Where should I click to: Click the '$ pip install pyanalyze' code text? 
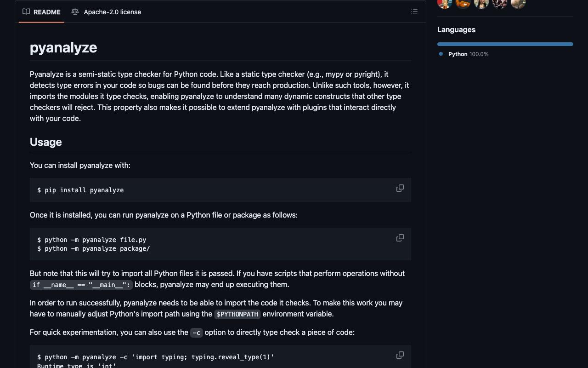pyautogui.click(x=80, y=190)
